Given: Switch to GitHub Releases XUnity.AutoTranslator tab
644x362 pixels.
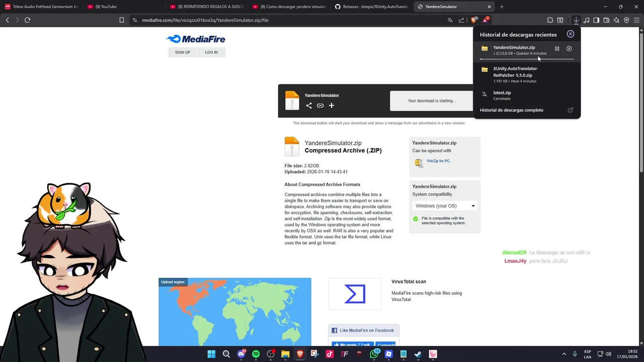Looking at the screenshot, I should click(371, 7).
